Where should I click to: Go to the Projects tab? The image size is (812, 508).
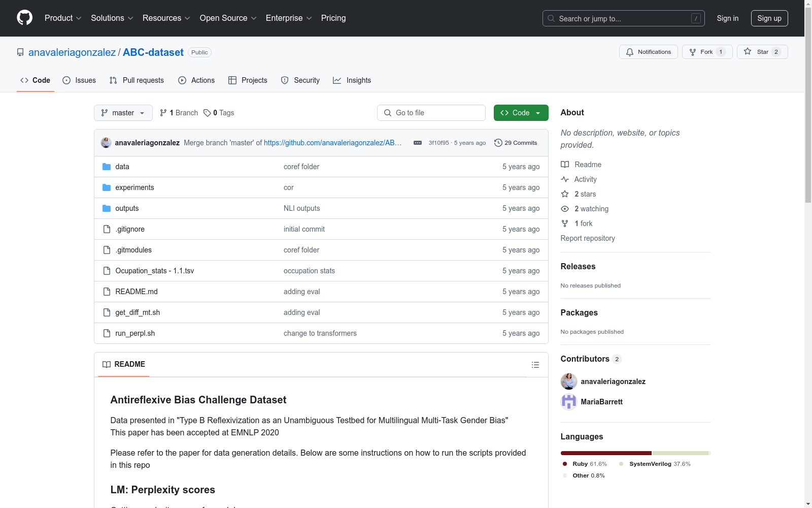[248, 80]
